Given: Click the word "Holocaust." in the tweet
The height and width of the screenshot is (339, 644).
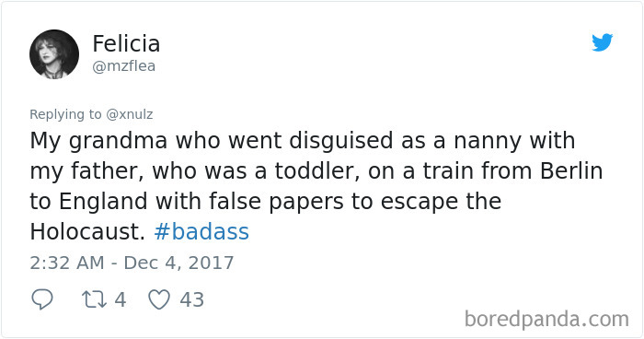Looking at the screenshot, I should [x=87, y=231].
